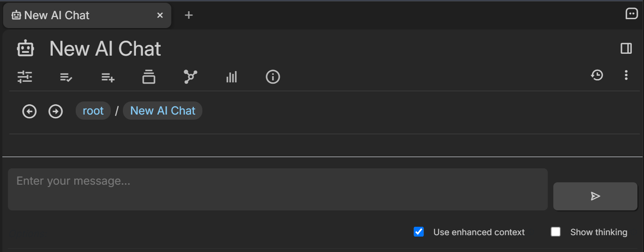Viewport: 644px width, 252px height.
Task: Open the Inherited Attributes list-plus icon
Action: point(107,77)
